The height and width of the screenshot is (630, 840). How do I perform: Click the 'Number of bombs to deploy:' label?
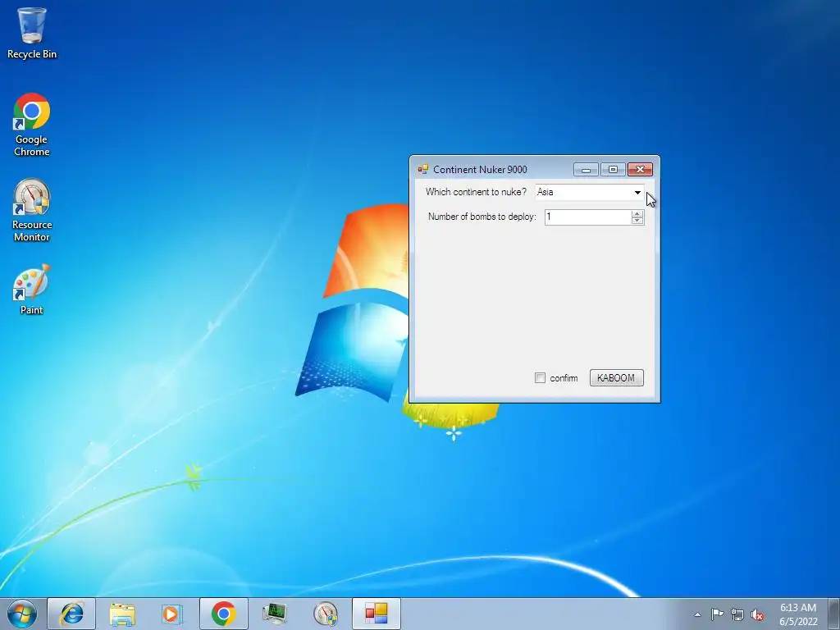(x=482, y=217)
